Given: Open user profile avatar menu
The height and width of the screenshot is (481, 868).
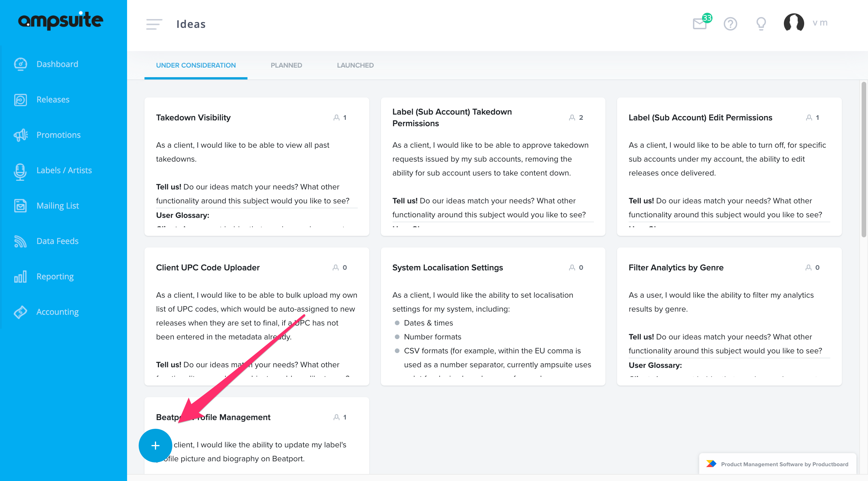Looking at the screenshot, I should coord(793,23).
